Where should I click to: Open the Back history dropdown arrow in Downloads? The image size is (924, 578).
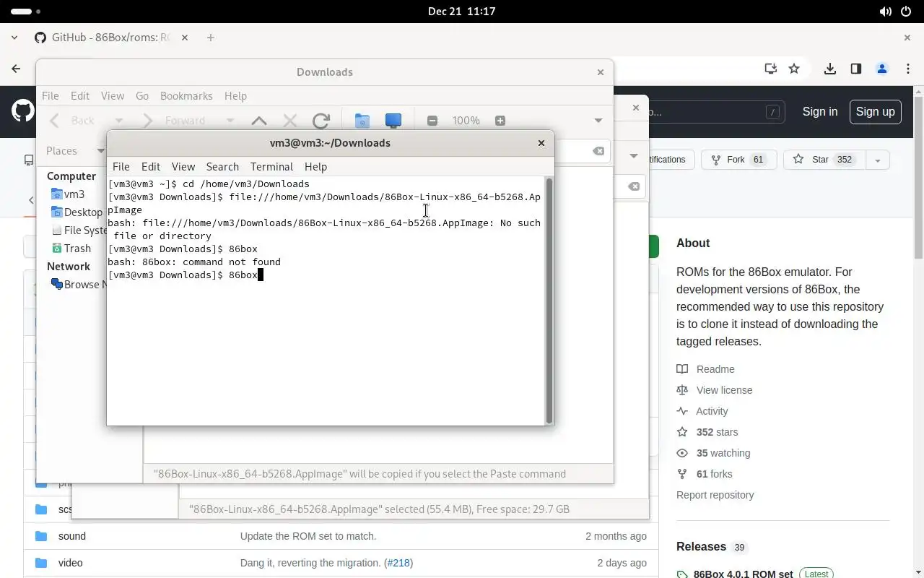click(x=119, y=121)
